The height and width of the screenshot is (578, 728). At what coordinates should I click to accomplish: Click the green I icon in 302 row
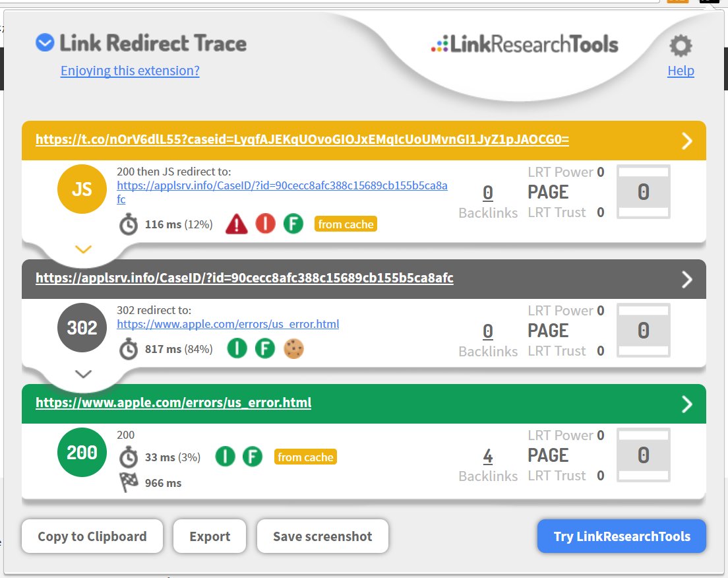[x=237, y=348]
